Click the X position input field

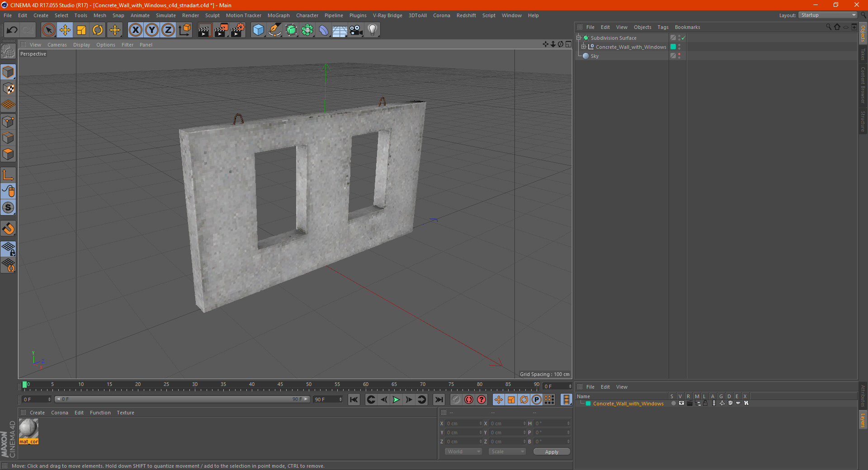[x=464, y=423]
